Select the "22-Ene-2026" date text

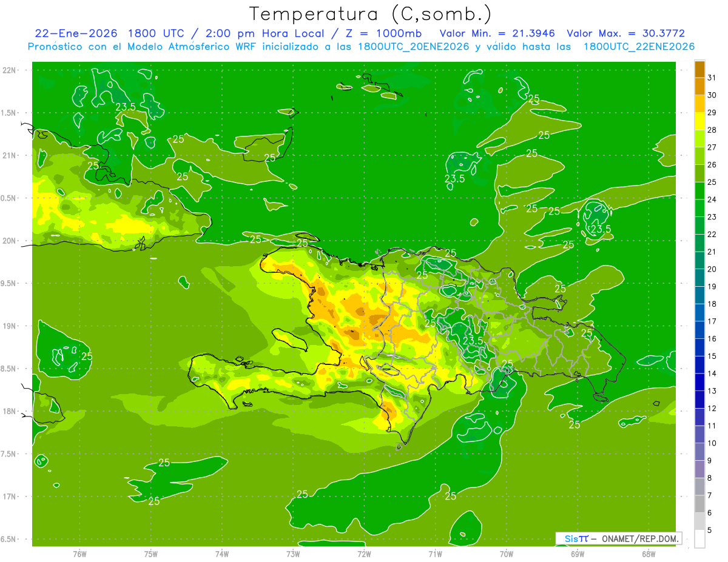tap(76, 33)
